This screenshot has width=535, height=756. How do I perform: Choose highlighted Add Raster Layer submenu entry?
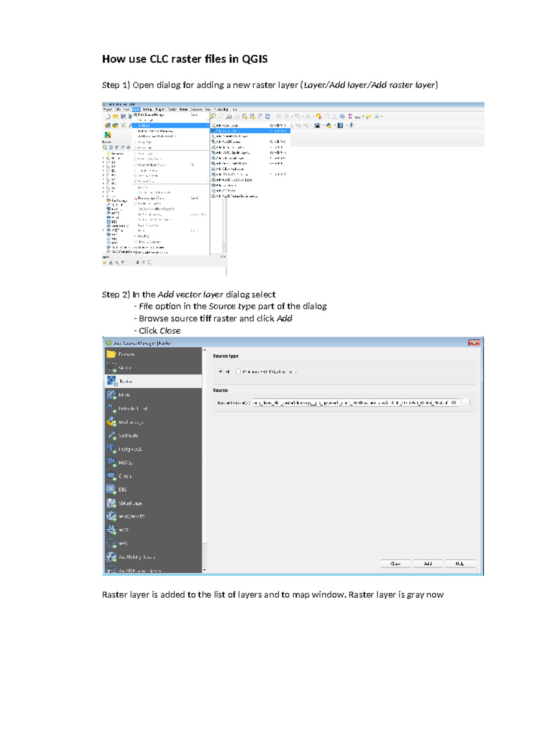[x=251, y=131]
